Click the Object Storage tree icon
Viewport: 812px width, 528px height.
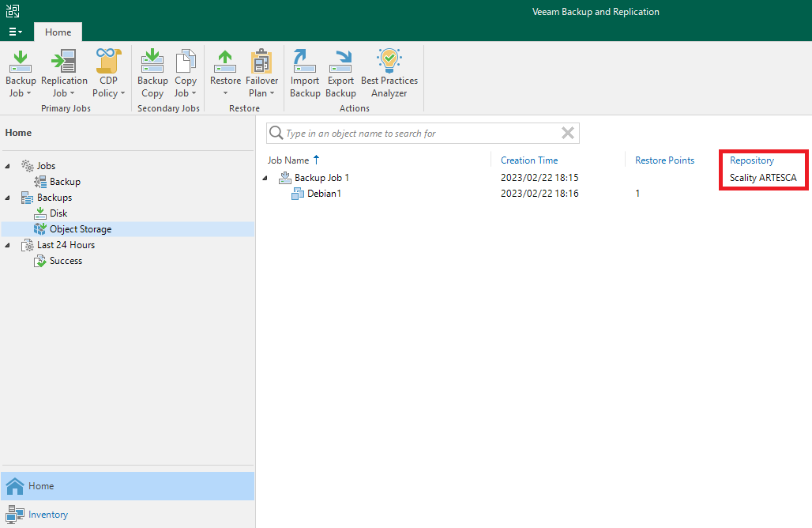click(x=39, y=229)
